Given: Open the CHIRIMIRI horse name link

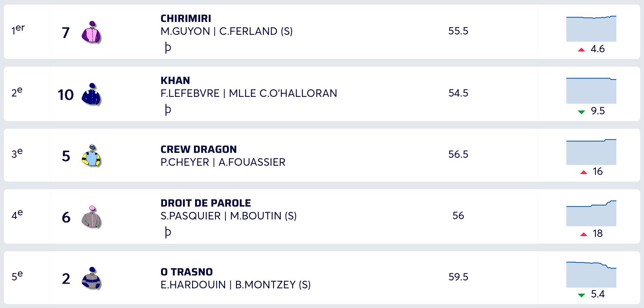Looking at the screenshot, I should [186, 19].
